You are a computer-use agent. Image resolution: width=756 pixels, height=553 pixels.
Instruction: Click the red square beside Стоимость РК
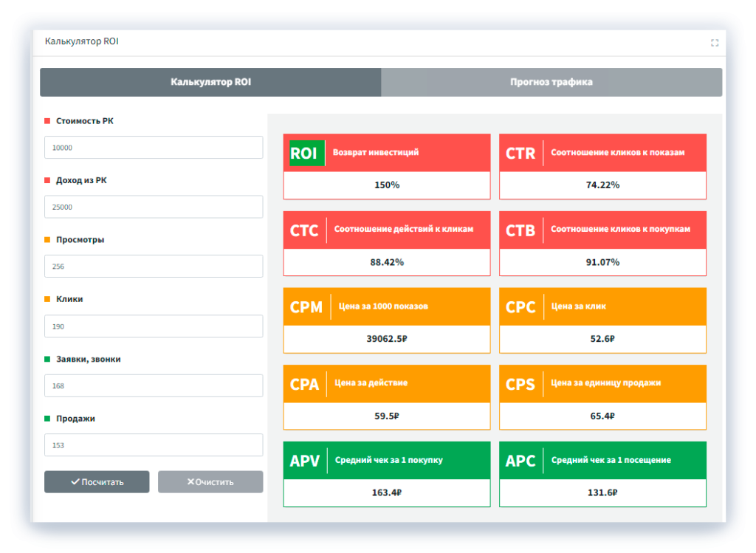(x=48, y=121)
